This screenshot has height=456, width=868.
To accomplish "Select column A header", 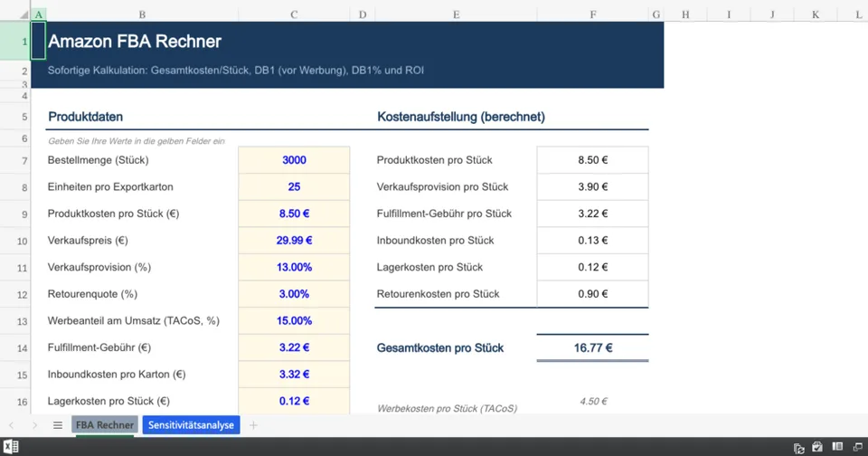I will [x=38, y=14].
